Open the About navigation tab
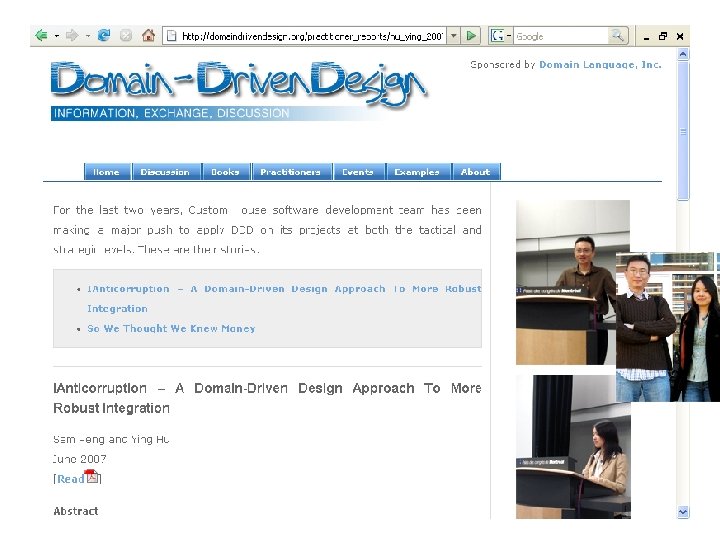This screenshot has height=540, width=720. pyautogui.click(x=475, y=172)
